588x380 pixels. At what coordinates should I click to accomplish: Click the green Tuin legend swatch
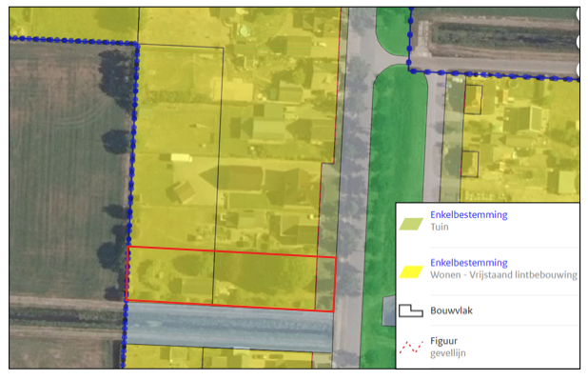(x=411, y=224)
